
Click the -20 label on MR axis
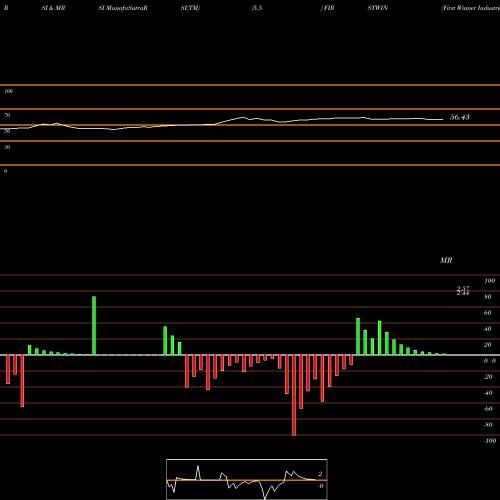(488, 377)
